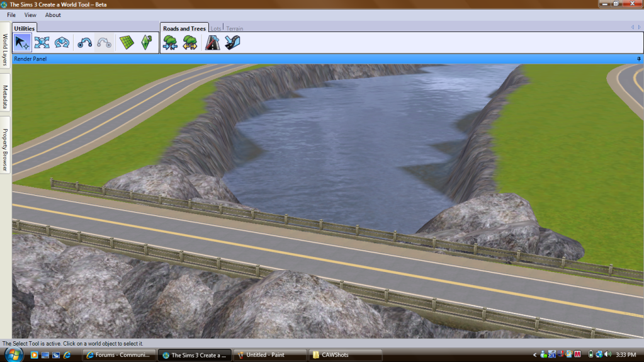Screen dimensions: 644x362
Task: Show hidden system tray icons arrow
Action: pyautogui.click(x=534, y=354)
